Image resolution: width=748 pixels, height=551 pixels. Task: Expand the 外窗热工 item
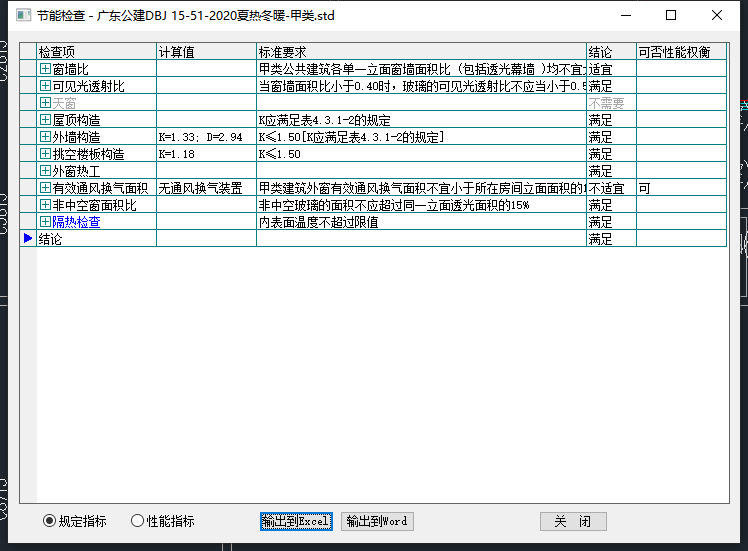pyautogui.click(x=45, y=171)
